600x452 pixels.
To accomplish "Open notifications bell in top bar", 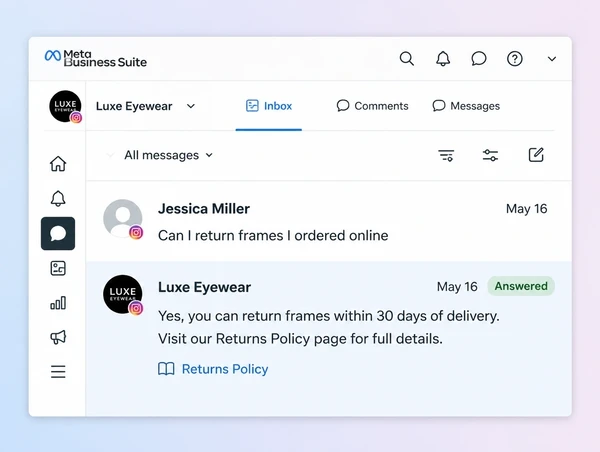I will (x=443, y=59).
